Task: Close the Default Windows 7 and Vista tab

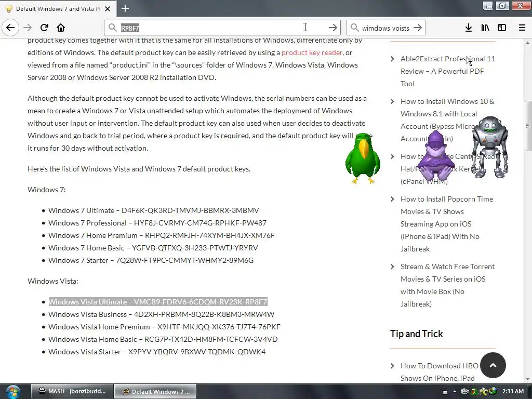Action: [108, 9]
